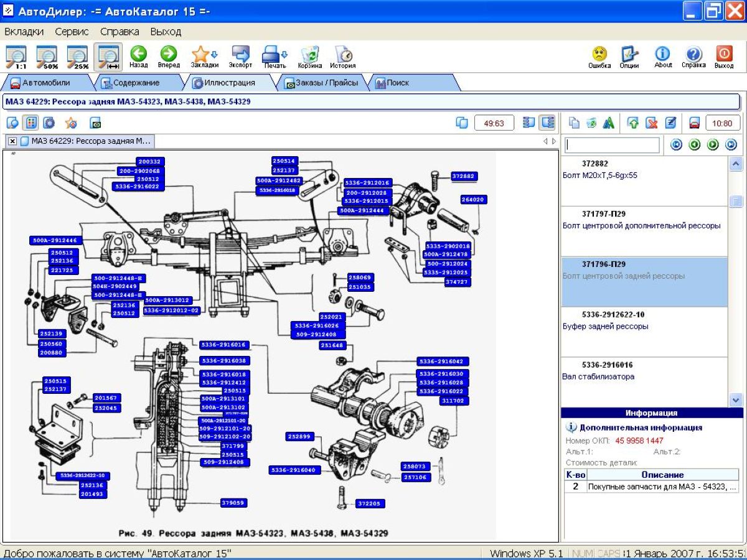Go to the next part record
This screenshot has height=560, width=747.
[713, 145]
